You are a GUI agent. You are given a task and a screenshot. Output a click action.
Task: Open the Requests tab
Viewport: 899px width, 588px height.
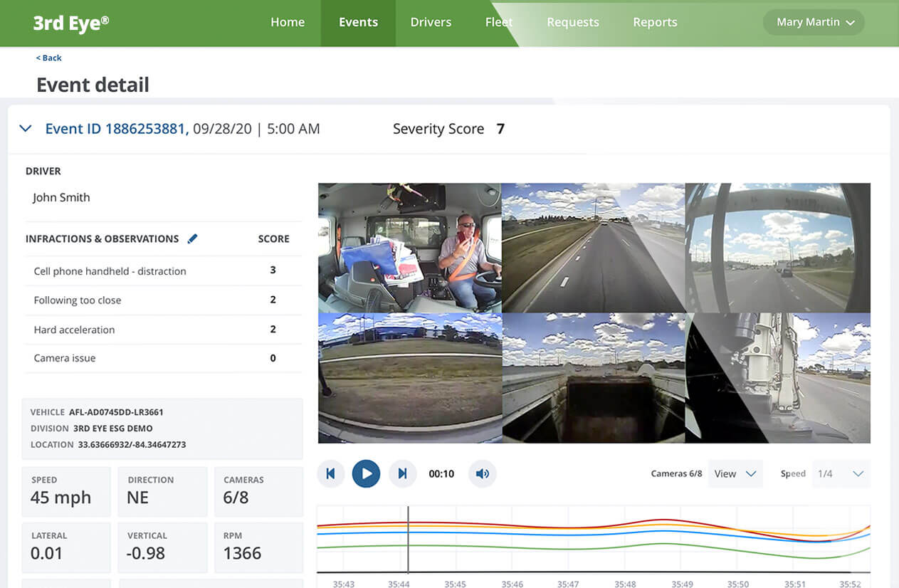click(x=573, y=22)
